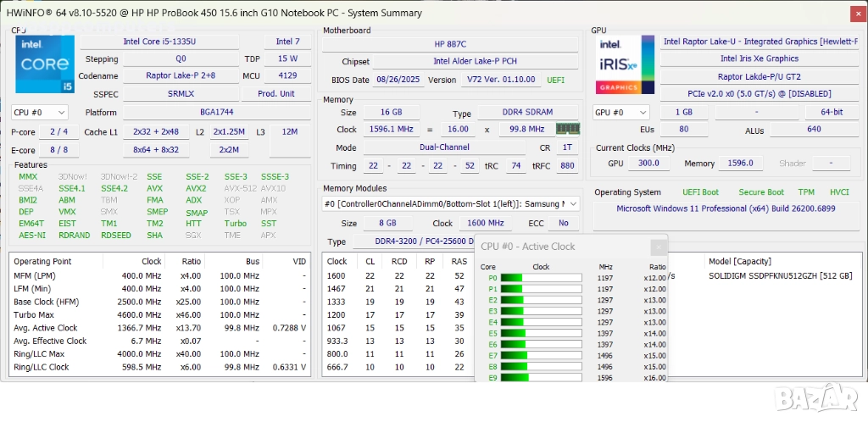This screenshot has height=422, width=868.
Task: Expand the GPU #0 selector dropdown
Action: [622, 112]
